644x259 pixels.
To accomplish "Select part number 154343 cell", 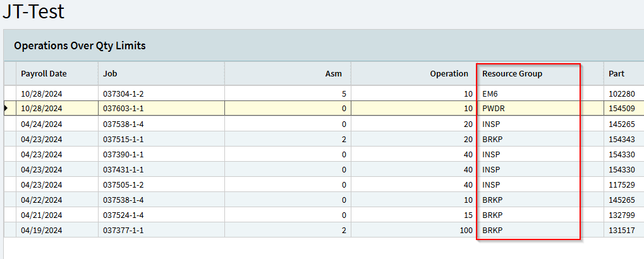I will [x=624, y=139].
